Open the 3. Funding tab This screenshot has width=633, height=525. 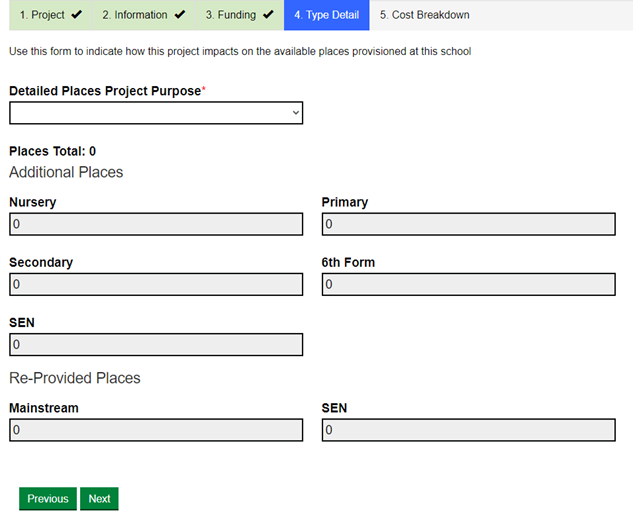(x=230, y=15)
